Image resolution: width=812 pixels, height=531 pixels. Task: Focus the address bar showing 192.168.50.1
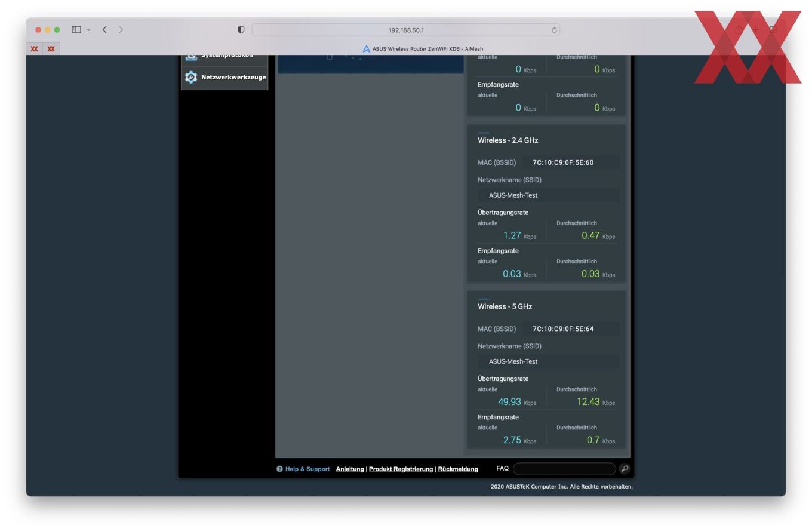pos(406,30)
